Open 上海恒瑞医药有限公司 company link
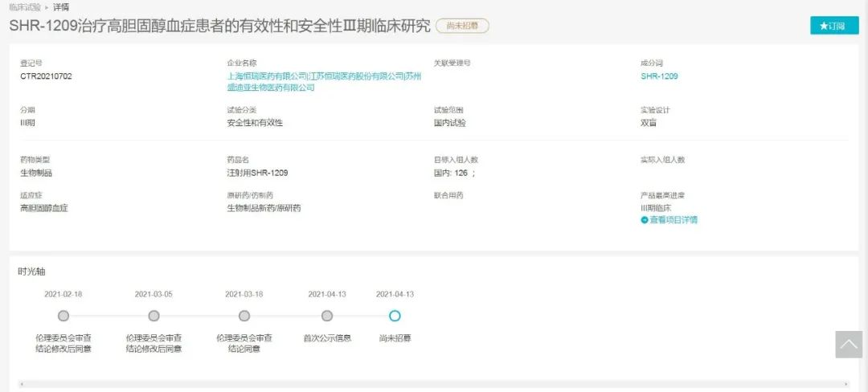The width and height of the screenshot is (868, 392). point(266,76)
